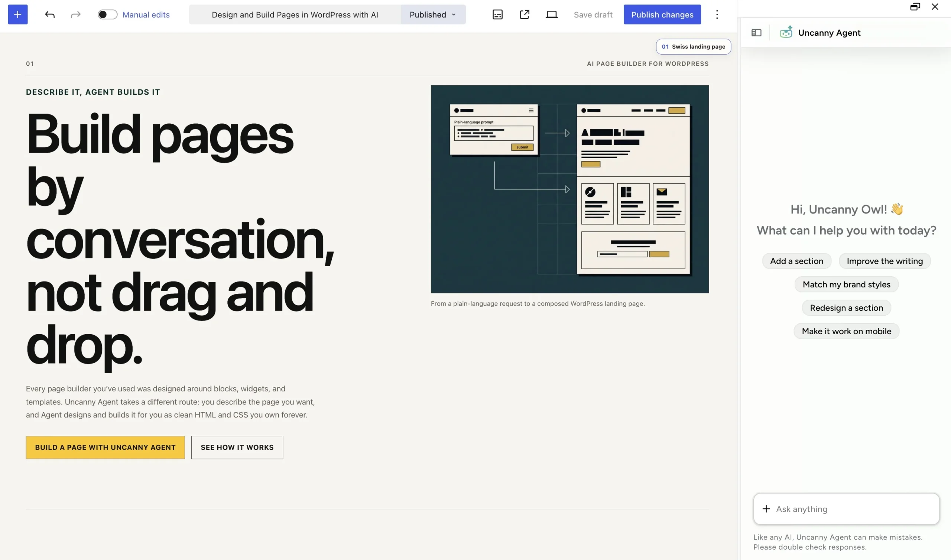This screenshot has width=951, height=560.
Task: Select 'Match my brand styles' suggestion
Action: [x=847, y=284]
